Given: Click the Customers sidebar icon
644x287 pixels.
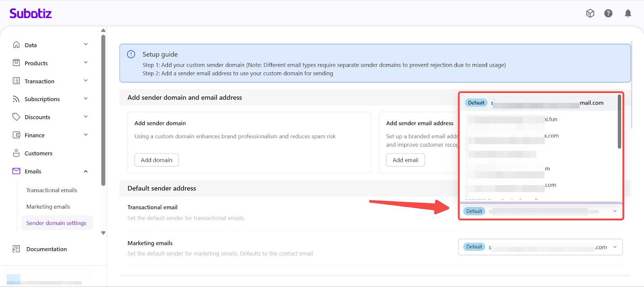Looking at the screenshot, I should pyautogui.click(x=17, y=153).
